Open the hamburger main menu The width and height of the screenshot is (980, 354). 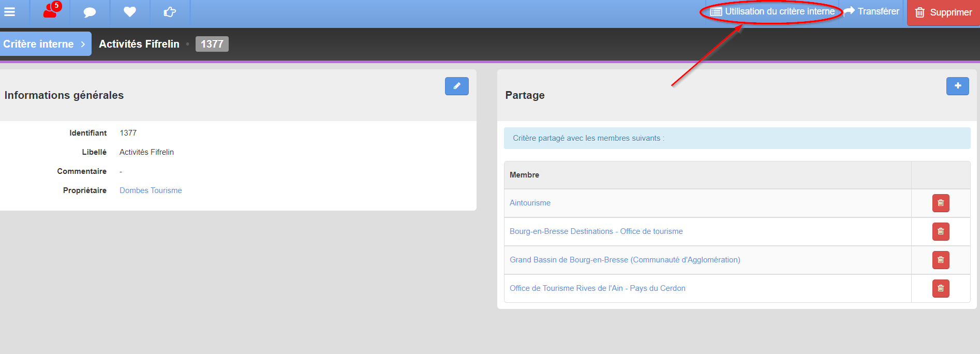click(x=10, y=11)
